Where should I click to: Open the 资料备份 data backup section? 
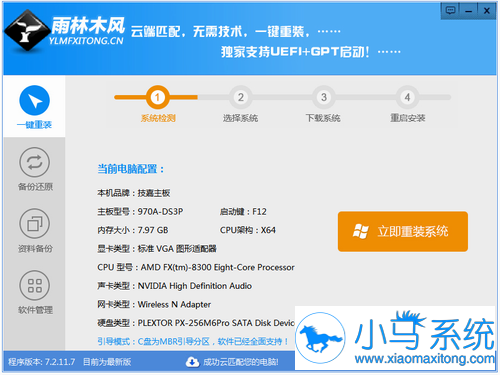pos(35,231)
